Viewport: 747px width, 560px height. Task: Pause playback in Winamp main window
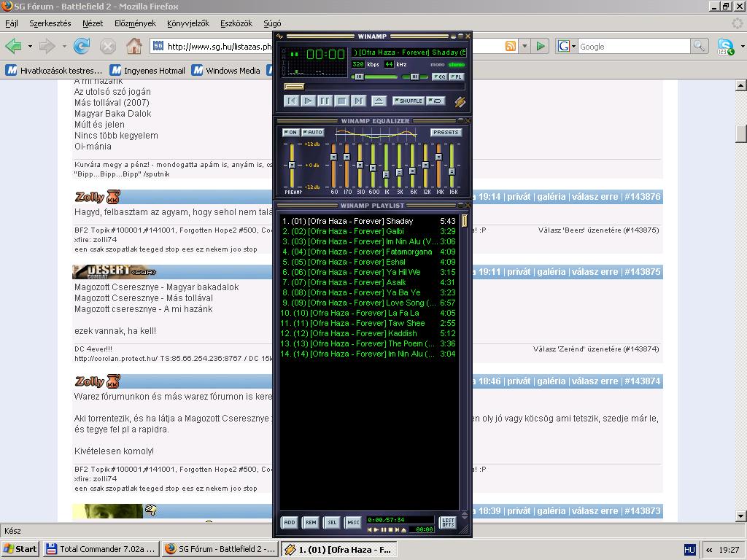coord(325,101)
